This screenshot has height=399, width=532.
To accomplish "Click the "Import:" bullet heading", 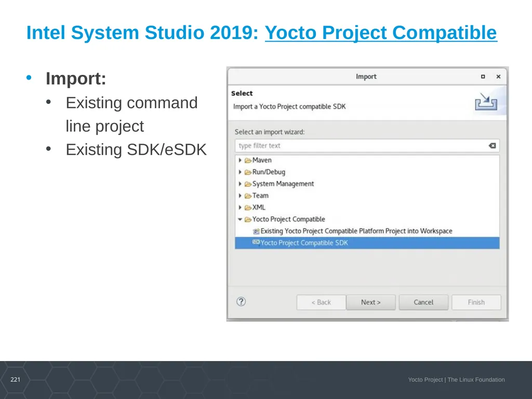I will click(x=76, y=79).
